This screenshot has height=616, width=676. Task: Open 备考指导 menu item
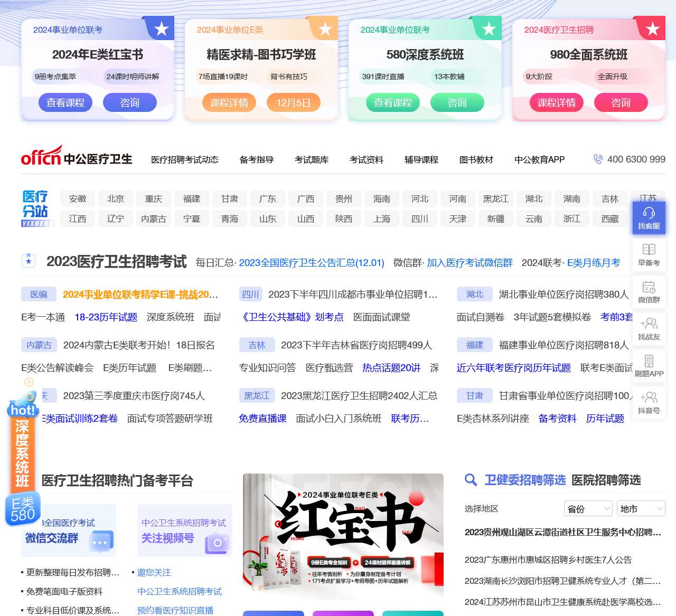click(257, 159)
